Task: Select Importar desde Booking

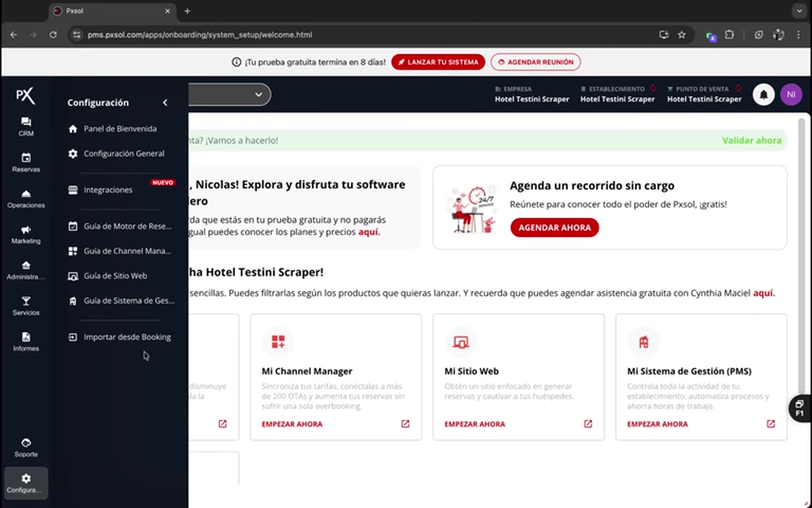Action: point(127,337)
